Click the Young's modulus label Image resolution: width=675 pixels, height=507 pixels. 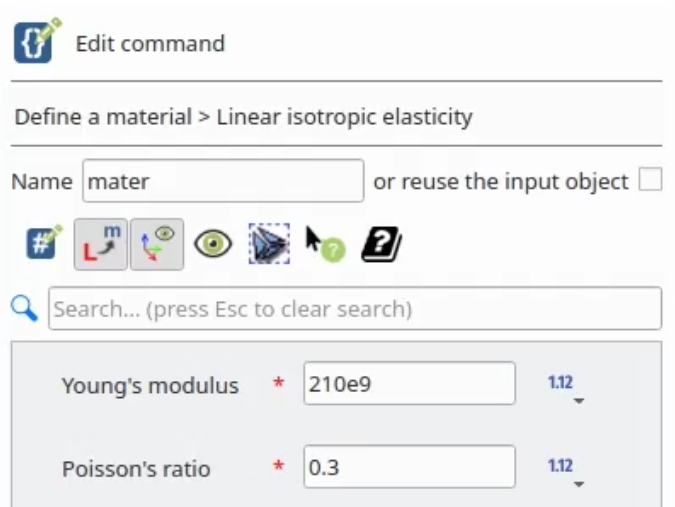(150, 386)
